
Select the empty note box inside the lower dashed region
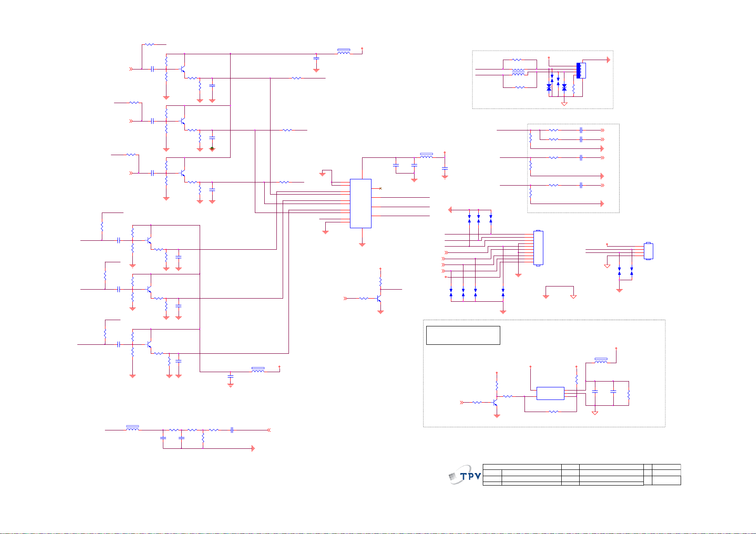pyautogui.click(x=463, y=335)
